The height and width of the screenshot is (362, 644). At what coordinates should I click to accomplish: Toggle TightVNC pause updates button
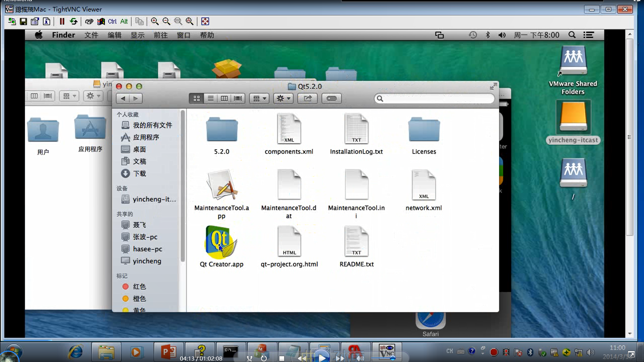pos(62,21)
